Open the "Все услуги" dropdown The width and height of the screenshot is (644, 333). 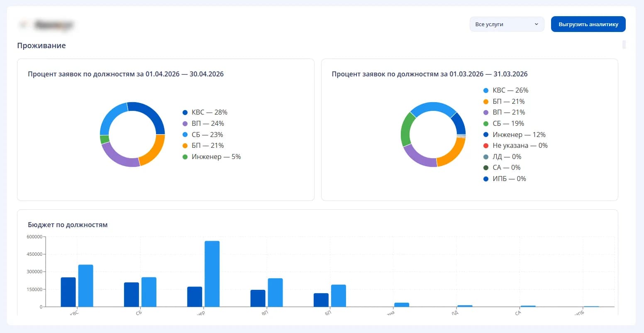(x=507, y=24)
